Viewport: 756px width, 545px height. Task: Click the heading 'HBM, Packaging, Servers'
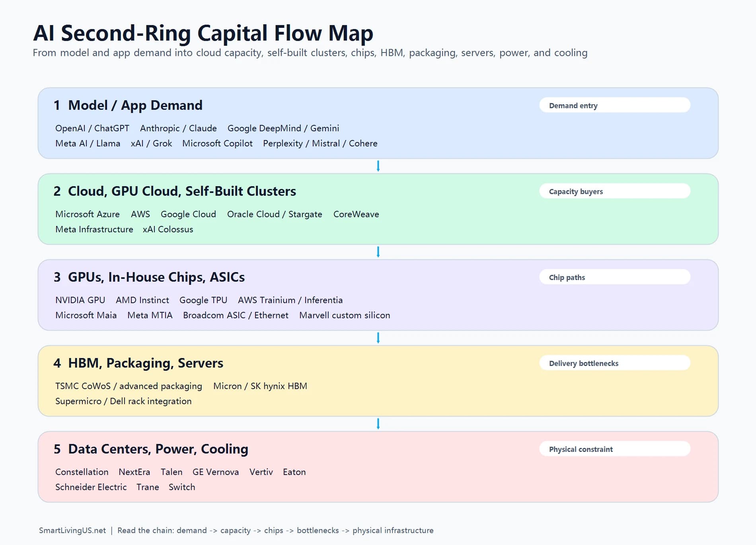(146, 363)
